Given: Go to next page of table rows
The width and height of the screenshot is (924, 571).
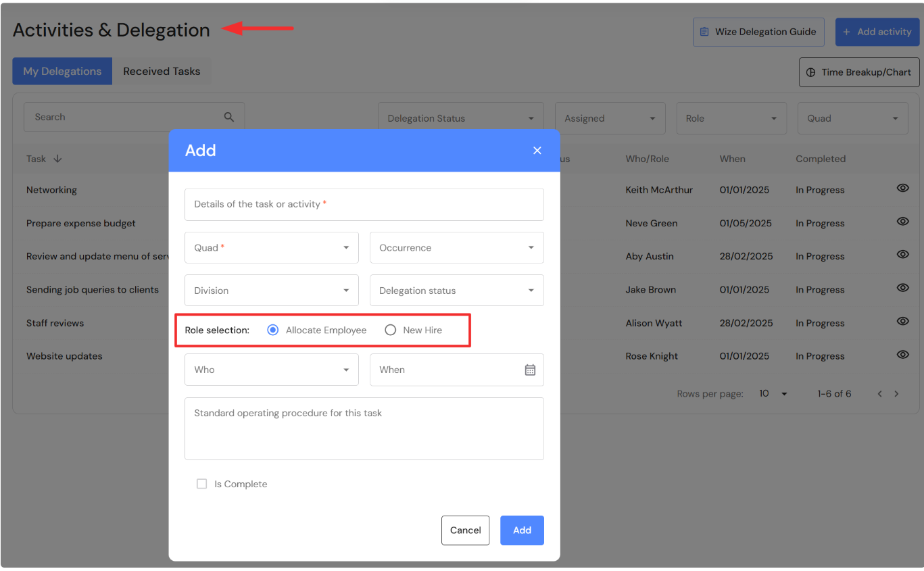Looking at the screenshot, I should coord(896,394).
